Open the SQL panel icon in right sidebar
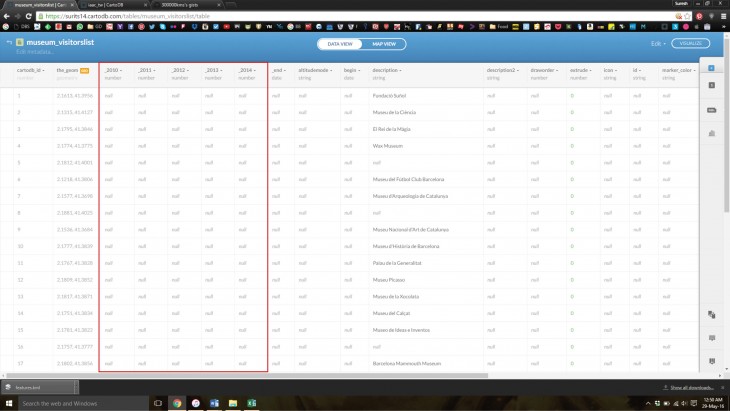Screen dimensions: 730x411 [711, 88]
